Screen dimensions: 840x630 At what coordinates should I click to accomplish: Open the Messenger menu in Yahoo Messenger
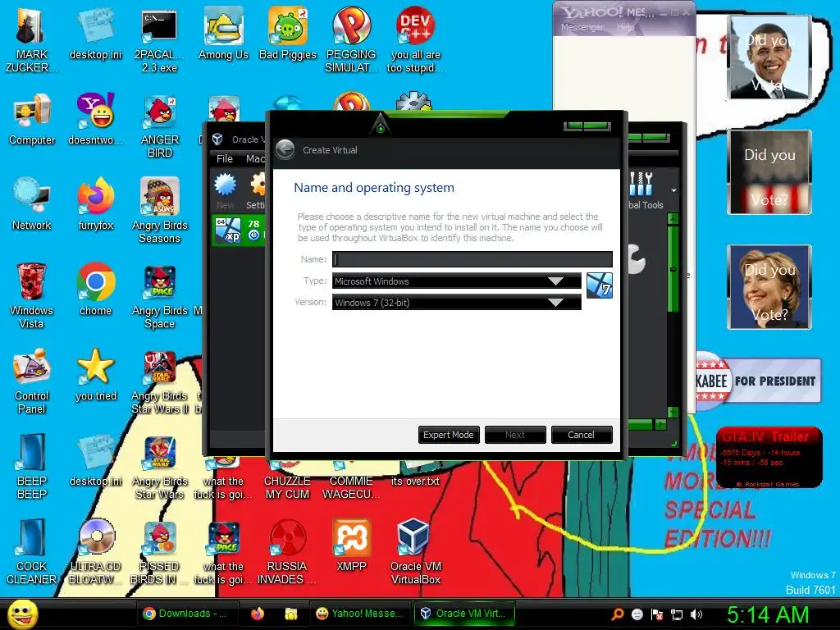coord(582,27)
